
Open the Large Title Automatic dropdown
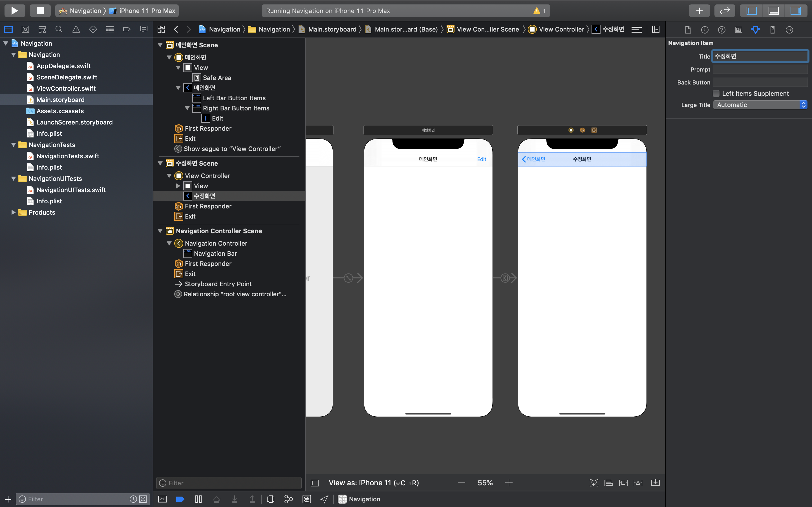click(760, 105)
